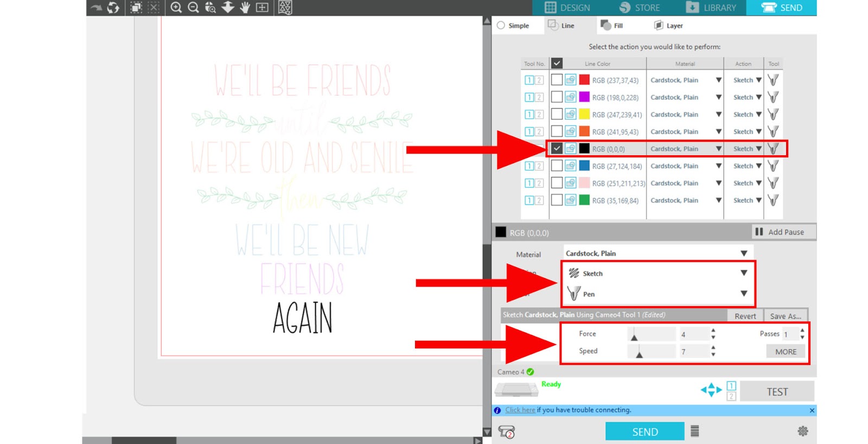Click the Force slider

[x=652, y=334]
